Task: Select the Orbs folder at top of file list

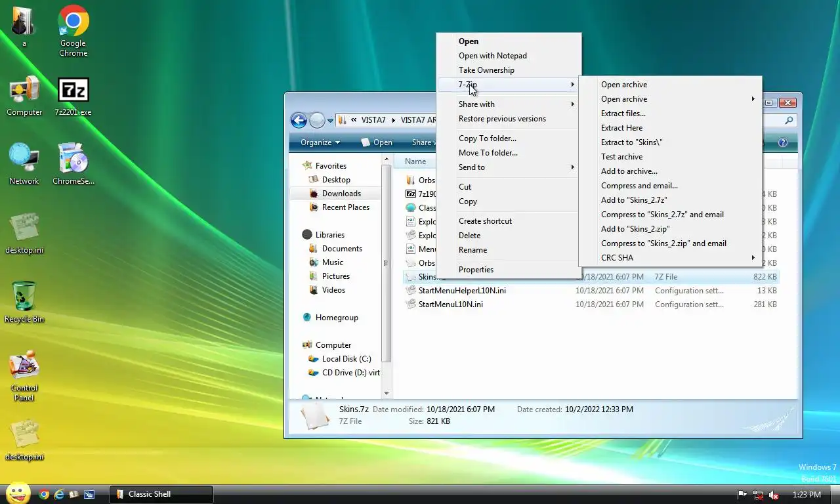Action: tap(420, 180)
